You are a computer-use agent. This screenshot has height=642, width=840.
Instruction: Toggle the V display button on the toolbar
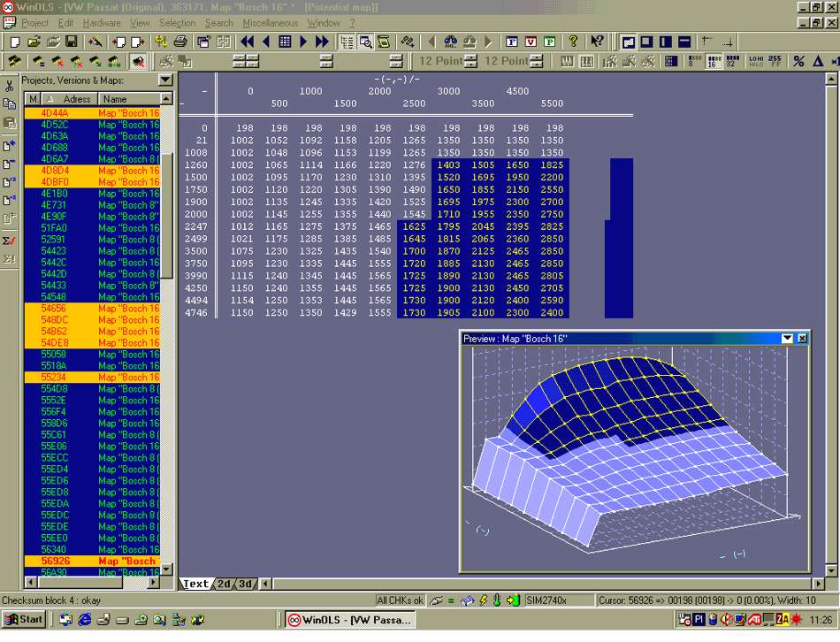point(530,41)
